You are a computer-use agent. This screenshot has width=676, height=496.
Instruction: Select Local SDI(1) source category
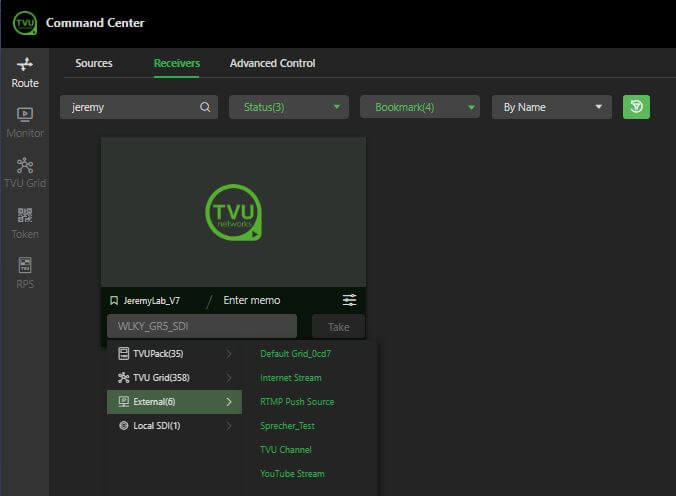tap(174, 426)
